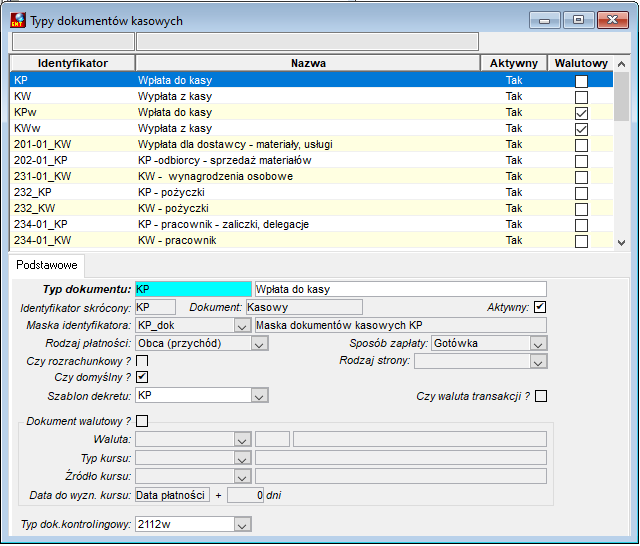640x546 pixels.
Task: Open Typ dok.kontrolingowy dropdown
Action: 242,524
